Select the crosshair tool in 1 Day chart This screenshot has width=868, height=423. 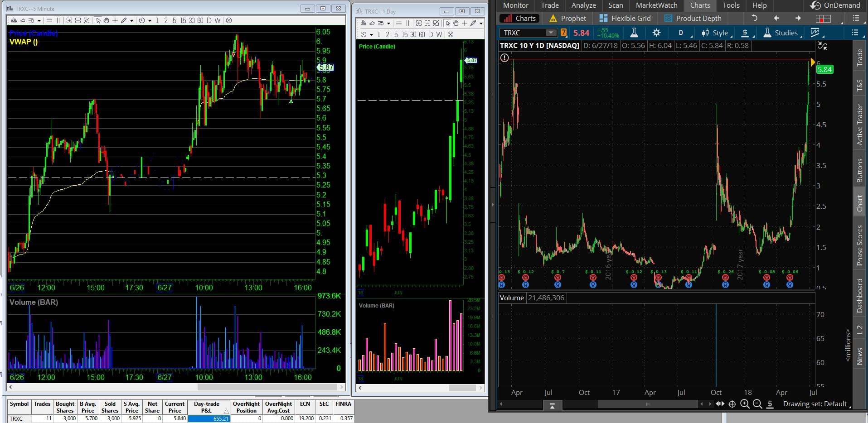[x=465, y=23]
